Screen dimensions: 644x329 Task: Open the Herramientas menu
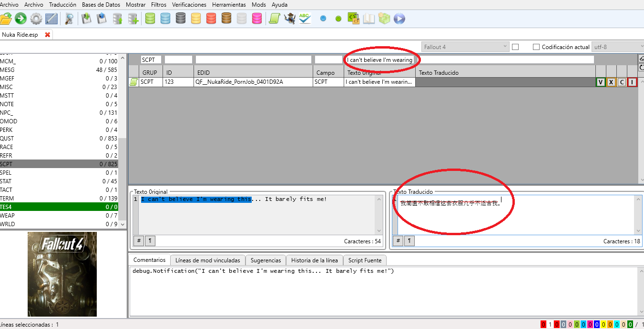tap(229, 4)
